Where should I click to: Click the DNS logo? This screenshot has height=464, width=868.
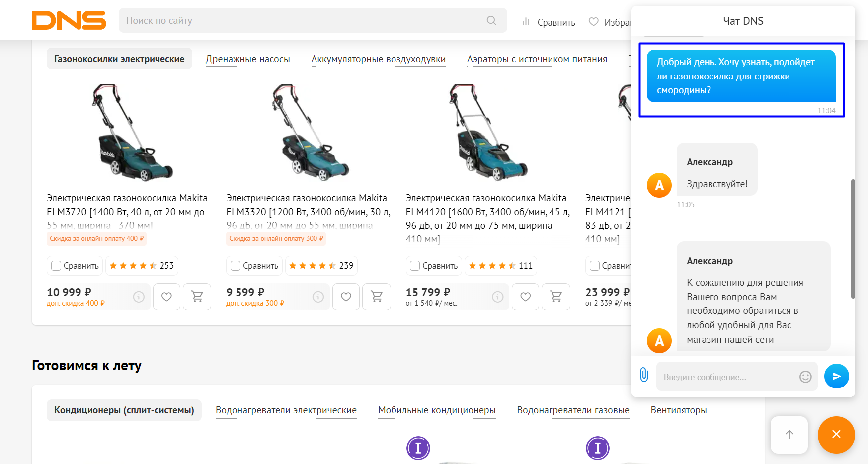tap(69, 20)
